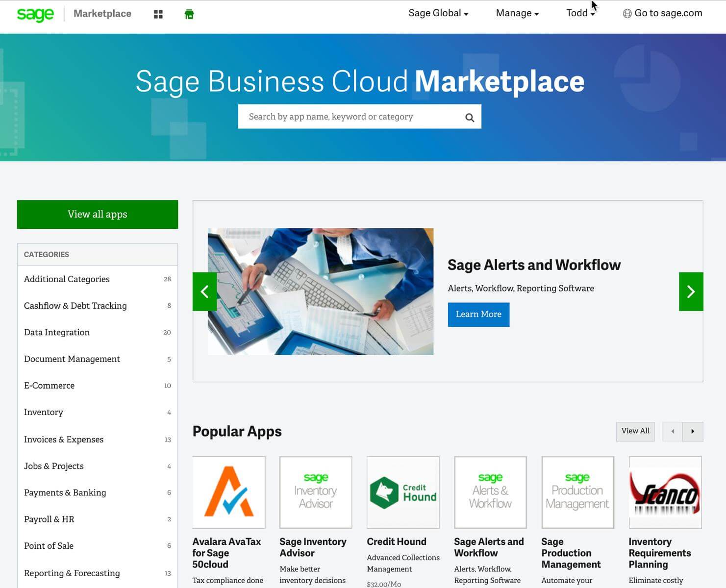Click the Learn More button

(x=478, y=314)
